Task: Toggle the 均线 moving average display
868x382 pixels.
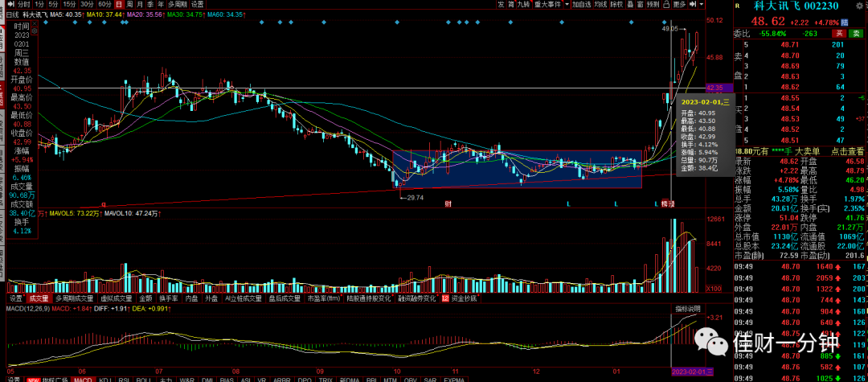Action: pos(600,5)
